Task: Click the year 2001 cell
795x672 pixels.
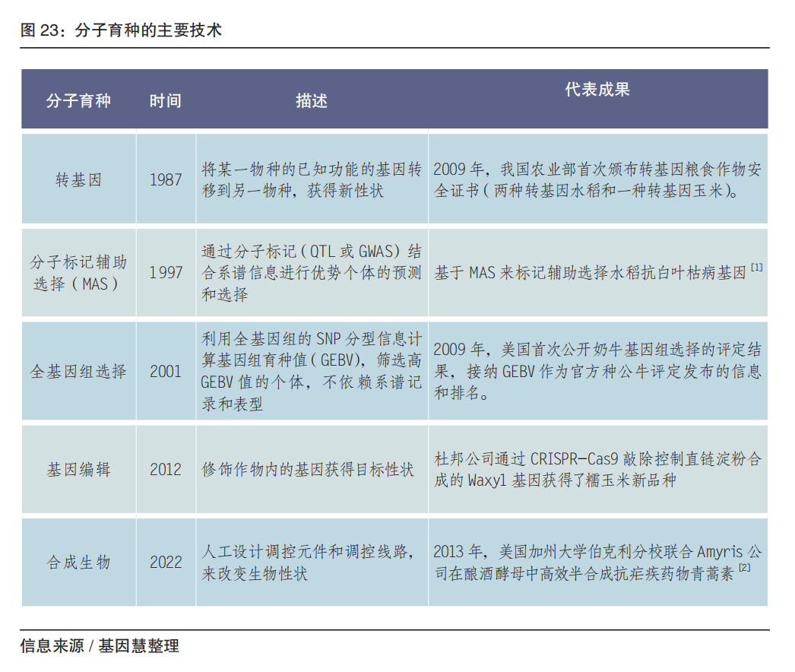Action: coord(166,372)
